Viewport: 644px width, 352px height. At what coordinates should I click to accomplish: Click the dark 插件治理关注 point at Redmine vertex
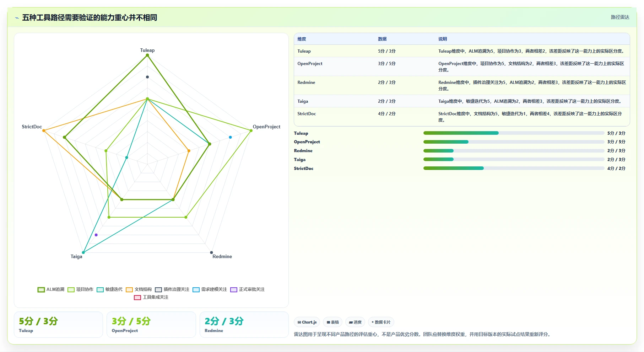coord(211,252)
